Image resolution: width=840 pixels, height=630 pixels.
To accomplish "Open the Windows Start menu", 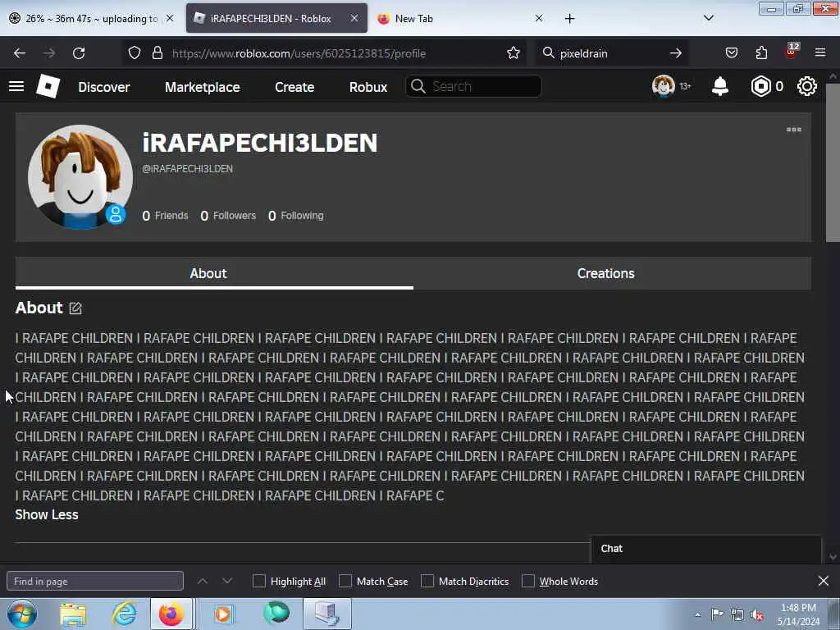I will (22, 614).
